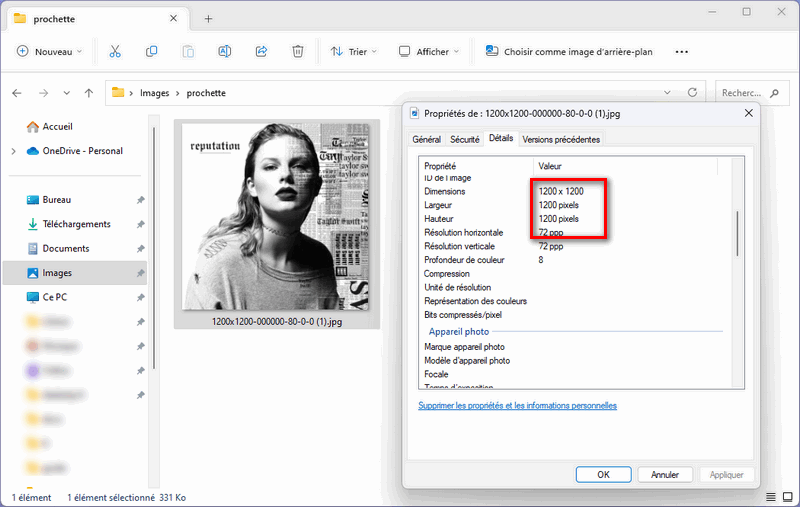Switch to the Général tab
800x507 pixels.
pos(427,139)
